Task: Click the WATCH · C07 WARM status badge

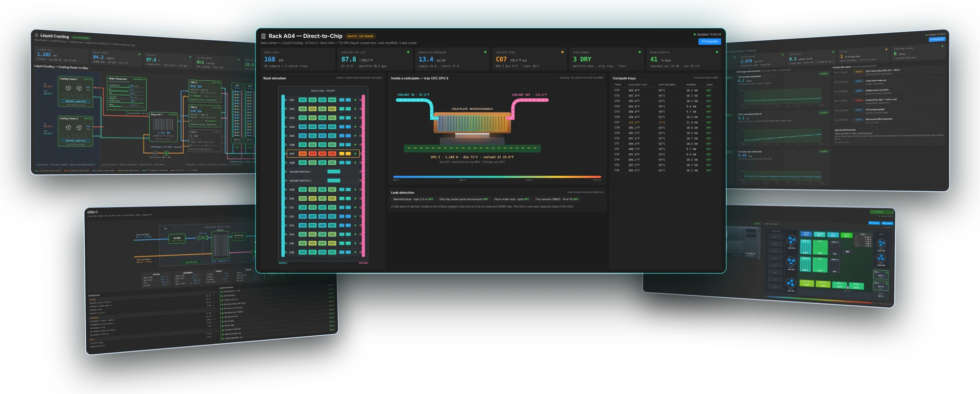Action: [x=360, y=36]
